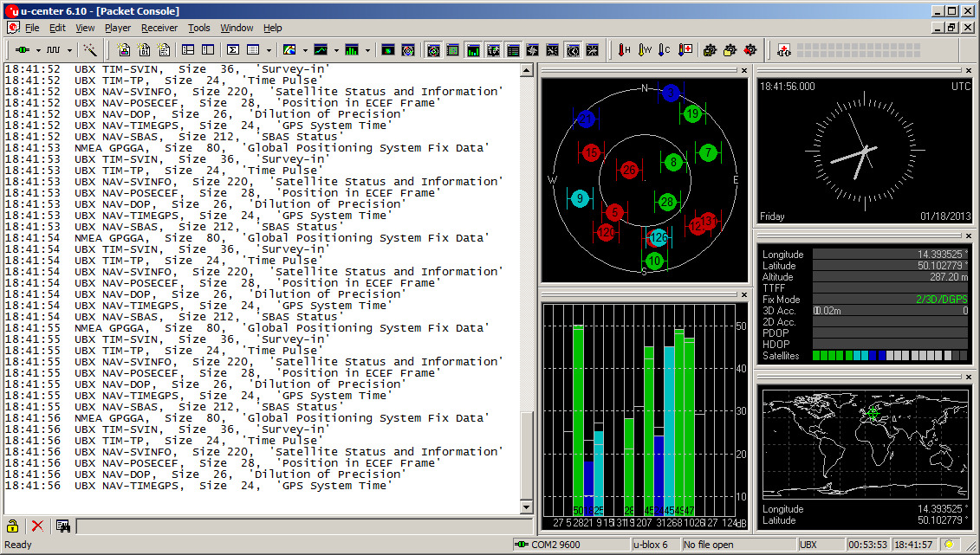The image size is (980, 555).
Task: Open the Chart View line-graph icon
Action: click(x=321, y=50)
